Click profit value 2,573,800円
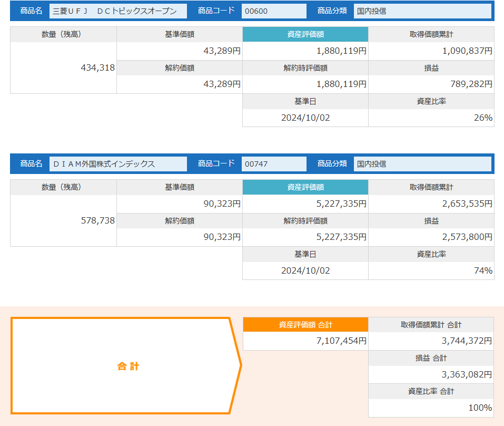 [467, 237]
